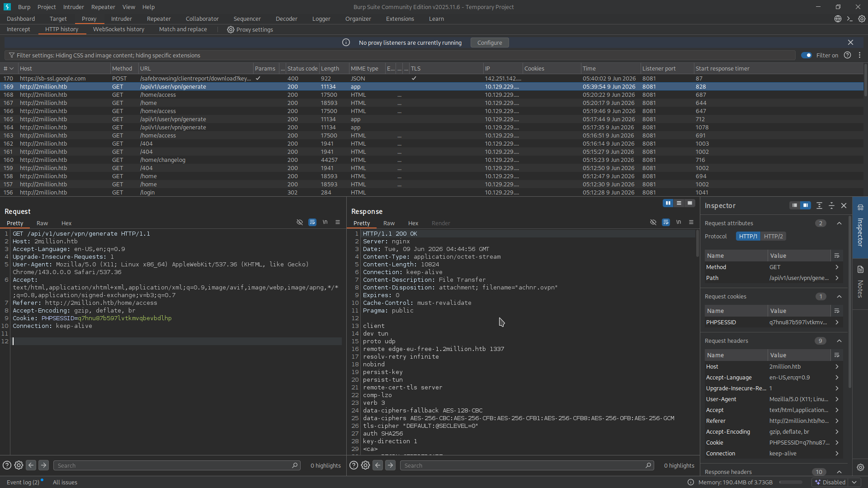Collapse the Request attributes section
The width and height of the screenshot is (868, 488).
[839, 223]
